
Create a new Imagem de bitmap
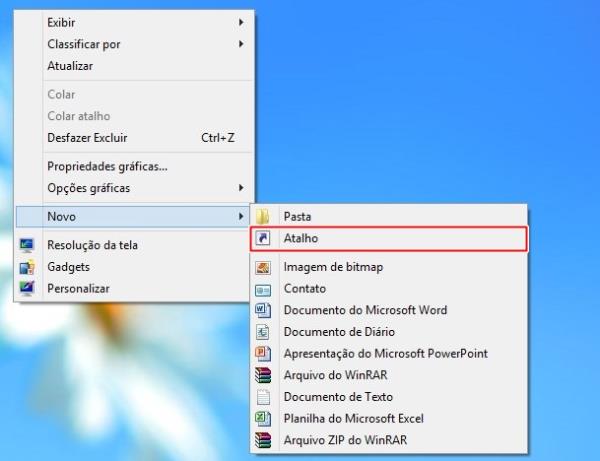coord(389,267)
